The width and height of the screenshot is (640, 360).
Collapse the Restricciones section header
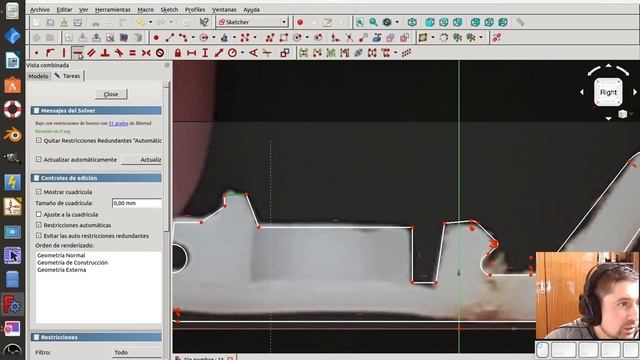coord(96,337)
